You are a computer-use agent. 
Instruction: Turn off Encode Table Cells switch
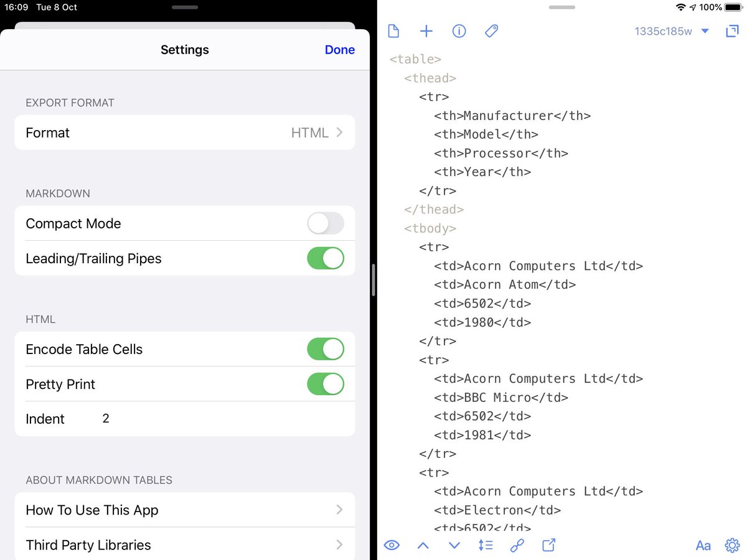[326, 349]
